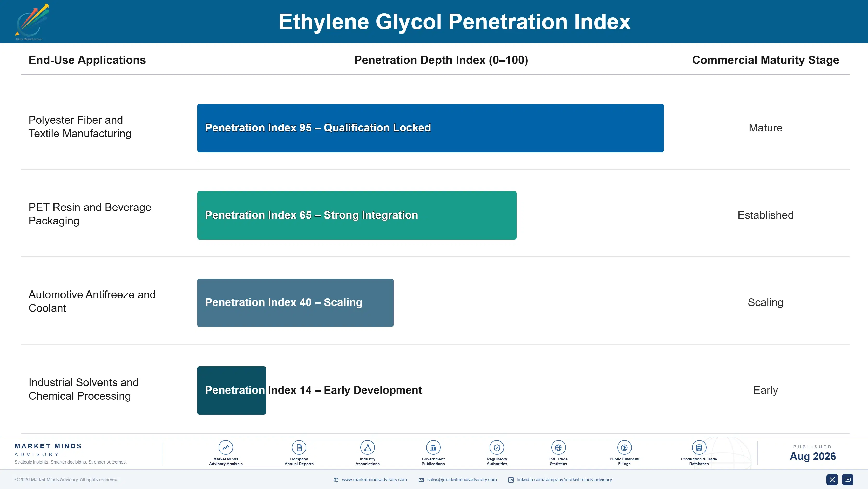Click the Penetration Index 95 blue bar
The height and width of the screenshot is (489, 868).
point(430,128)
